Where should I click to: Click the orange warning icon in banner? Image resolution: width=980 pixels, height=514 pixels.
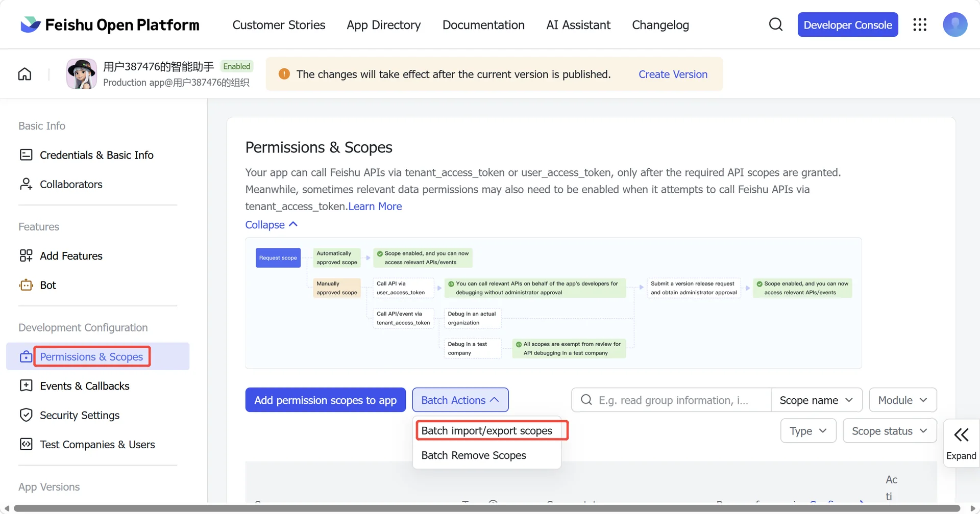coord(284,74)
